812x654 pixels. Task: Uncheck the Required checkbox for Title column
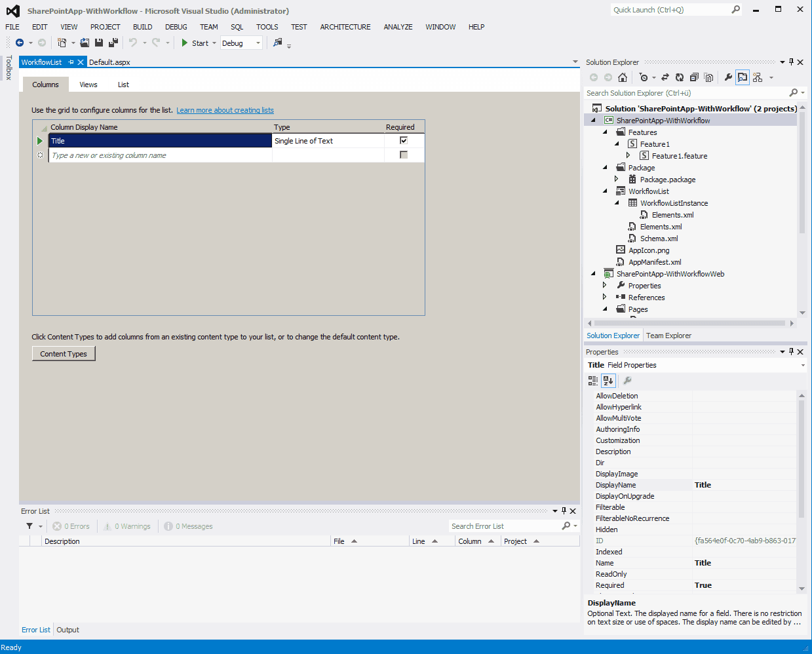pyautogui.click(x=404, y=141)
